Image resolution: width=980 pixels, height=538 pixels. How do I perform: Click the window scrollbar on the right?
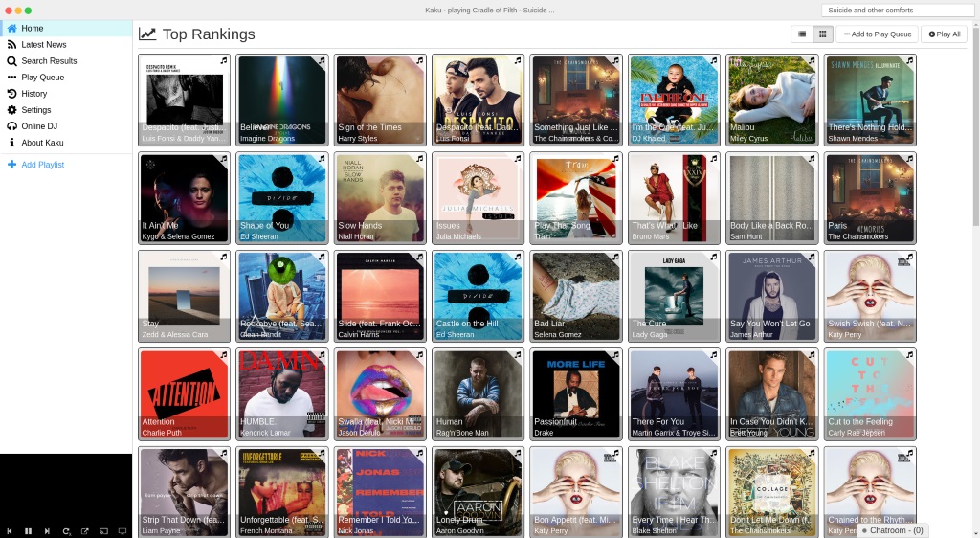[x=976, y=125]
